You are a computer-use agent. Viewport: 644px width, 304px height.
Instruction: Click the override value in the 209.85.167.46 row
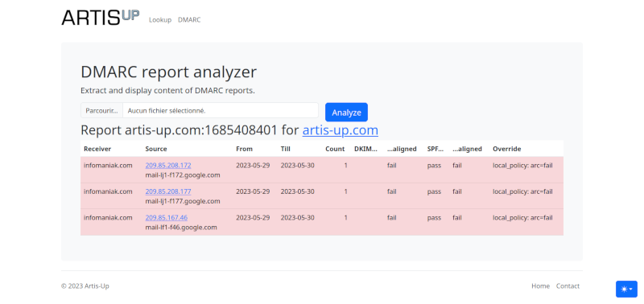(522, 218)
